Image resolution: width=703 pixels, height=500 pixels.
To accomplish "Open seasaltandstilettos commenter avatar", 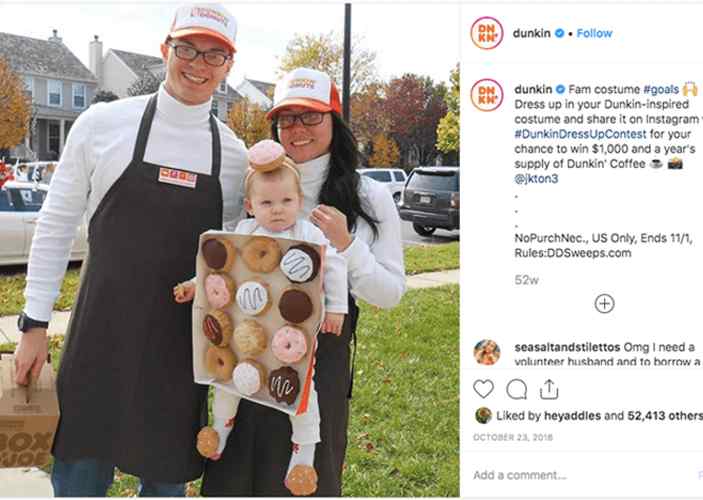I will (487, 352).
